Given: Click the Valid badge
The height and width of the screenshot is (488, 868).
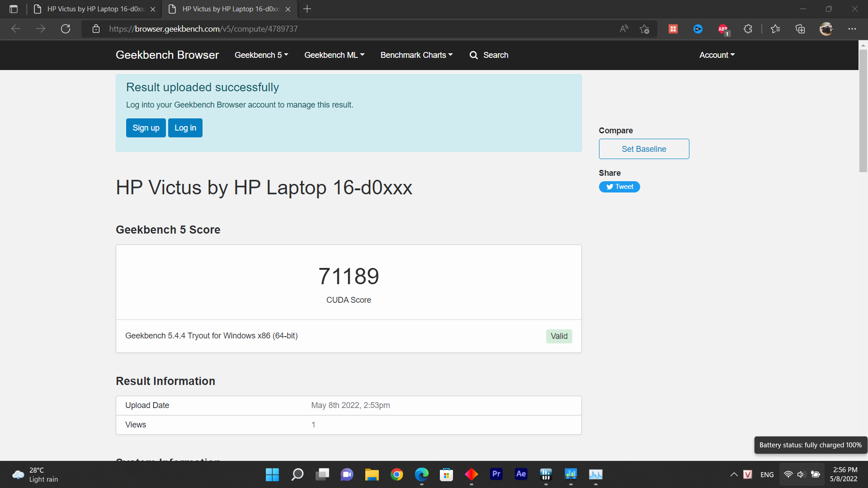Looking at the screenshot, I should 559,336.
